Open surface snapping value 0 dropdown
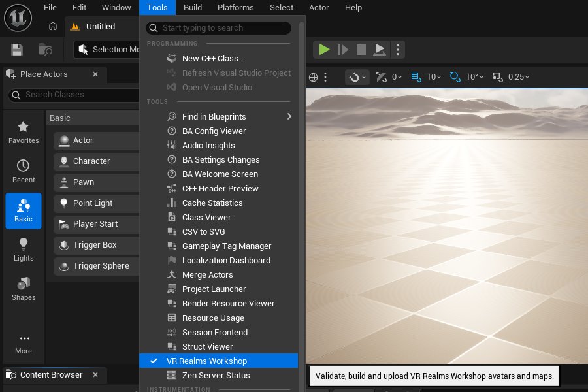Viewport: 588px width, 392px height. [x=397, y=77]
